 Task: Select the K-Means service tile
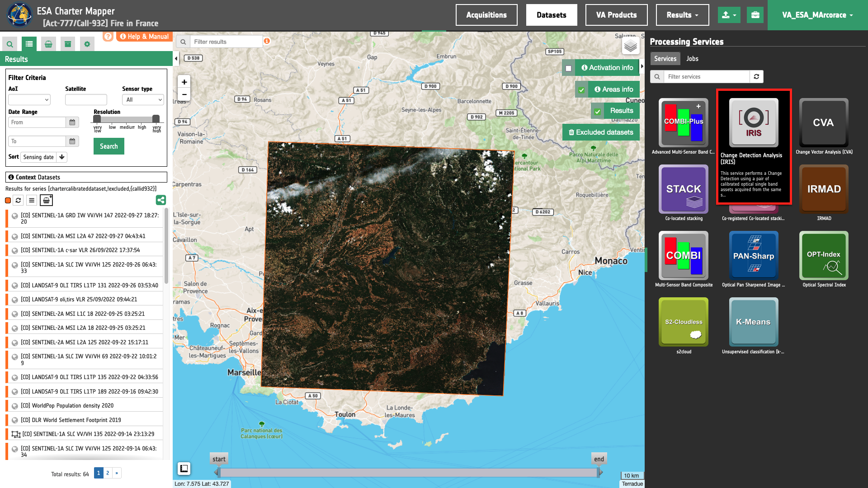click(x=754, y=322)
